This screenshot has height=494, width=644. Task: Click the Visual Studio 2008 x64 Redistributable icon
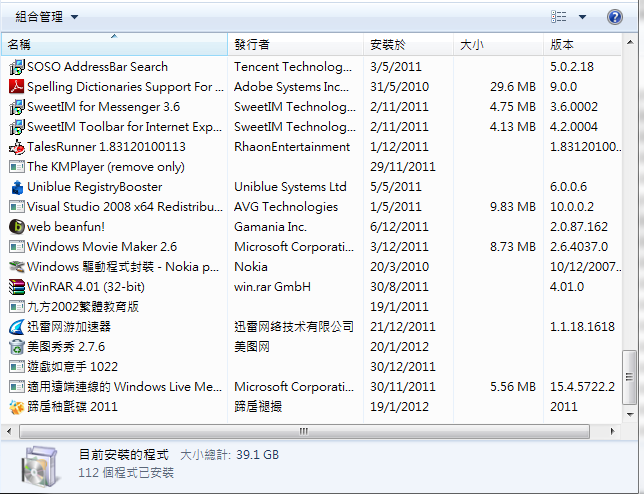(x=17, y=207)
